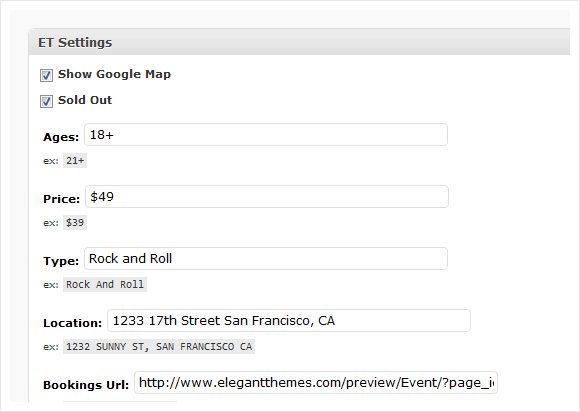The width and height of the screenshot is (580, 412).
Task: Click the Location field label
Action: tap(72, 323)
